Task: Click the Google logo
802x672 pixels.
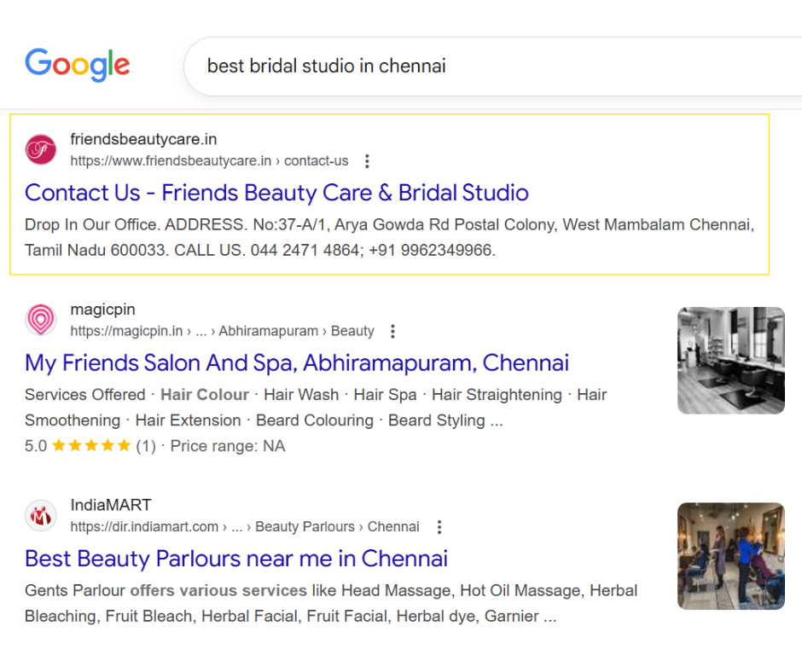Action: coord(78,66)
